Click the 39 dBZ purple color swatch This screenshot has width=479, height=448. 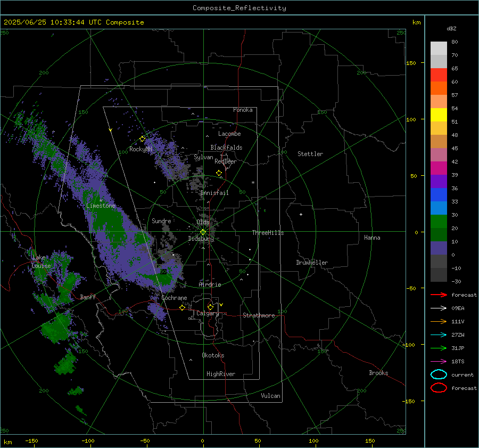(439, 181)
